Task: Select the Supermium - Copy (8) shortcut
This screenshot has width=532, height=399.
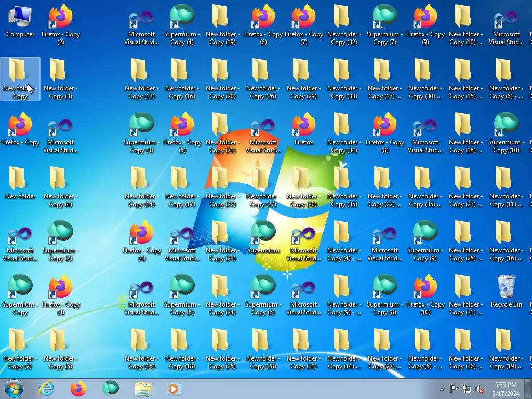Action: point(385,295)
